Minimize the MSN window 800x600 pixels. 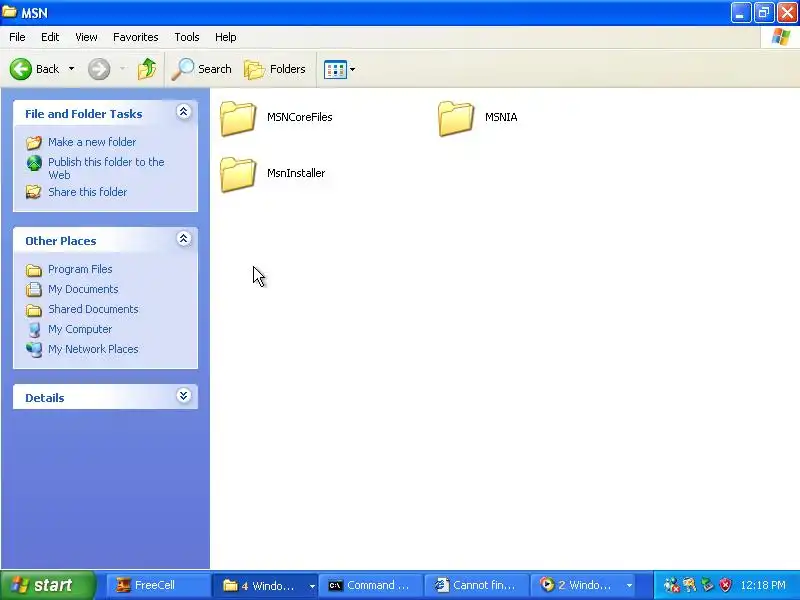(740, 13)
